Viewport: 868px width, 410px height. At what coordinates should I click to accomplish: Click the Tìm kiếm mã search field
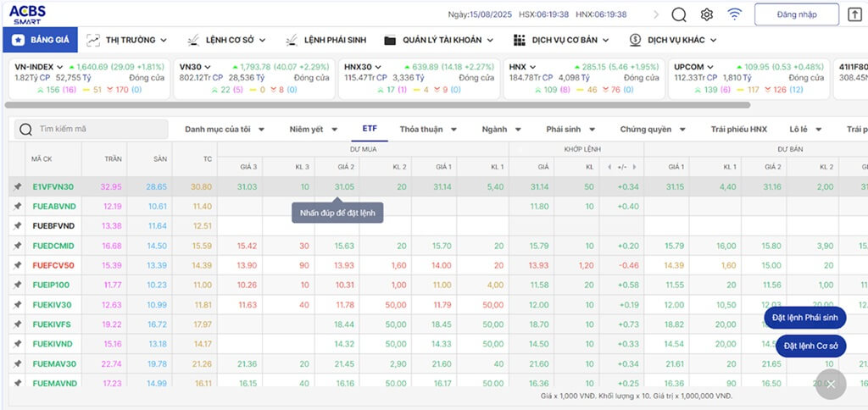[92, 129]
